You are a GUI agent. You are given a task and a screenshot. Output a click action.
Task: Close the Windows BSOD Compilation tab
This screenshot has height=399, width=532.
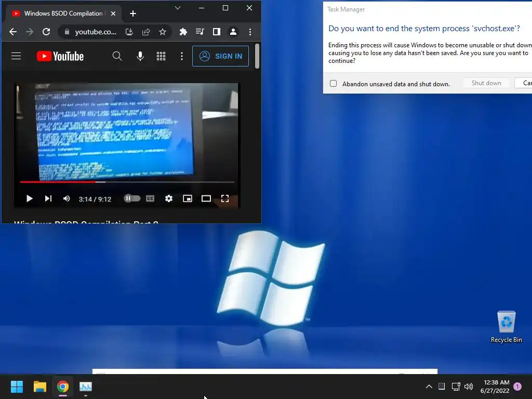point(113,14)
